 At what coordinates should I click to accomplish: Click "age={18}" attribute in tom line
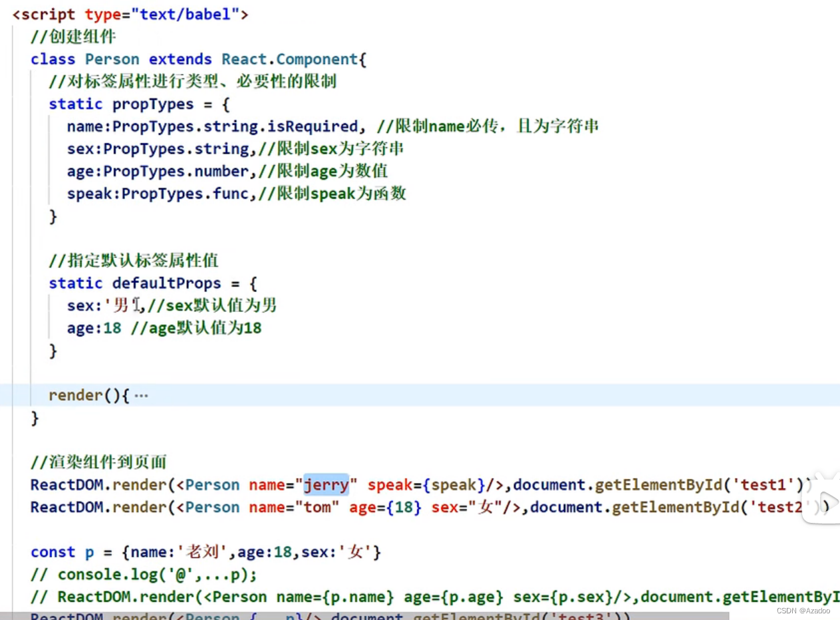(x=386, y=508)
